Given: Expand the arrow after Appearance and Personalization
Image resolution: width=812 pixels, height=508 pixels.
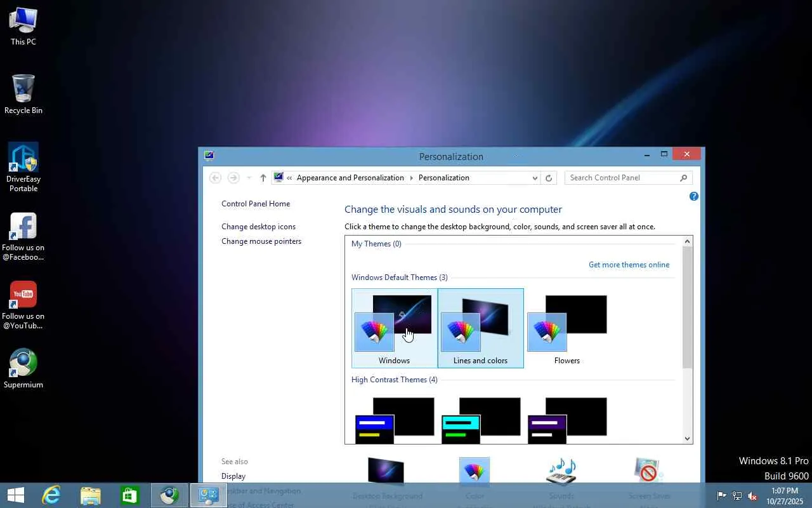Looking at the screenshot, I should point(411,178).
